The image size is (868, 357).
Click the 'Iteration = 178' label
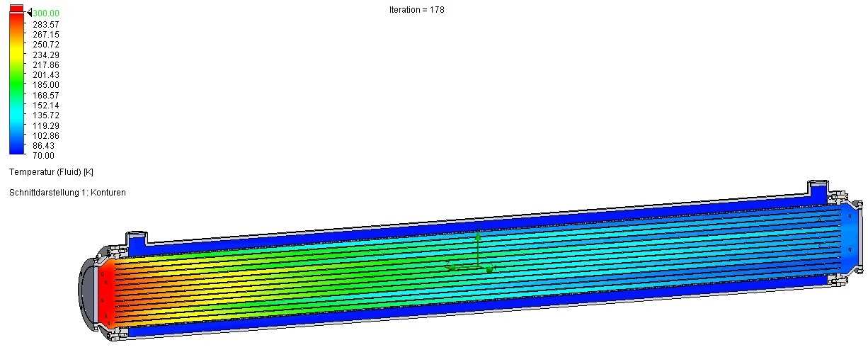pyautogui.click(x=417, y=10)
